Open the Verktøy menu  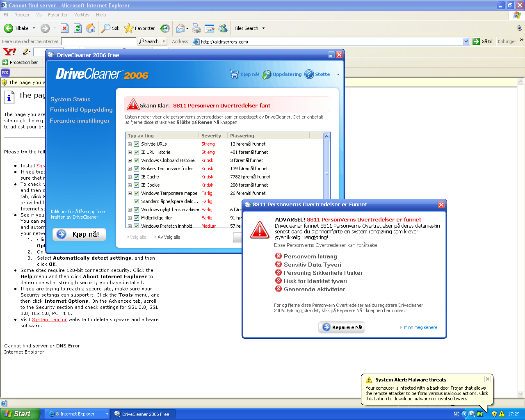[x=82, y=15]
